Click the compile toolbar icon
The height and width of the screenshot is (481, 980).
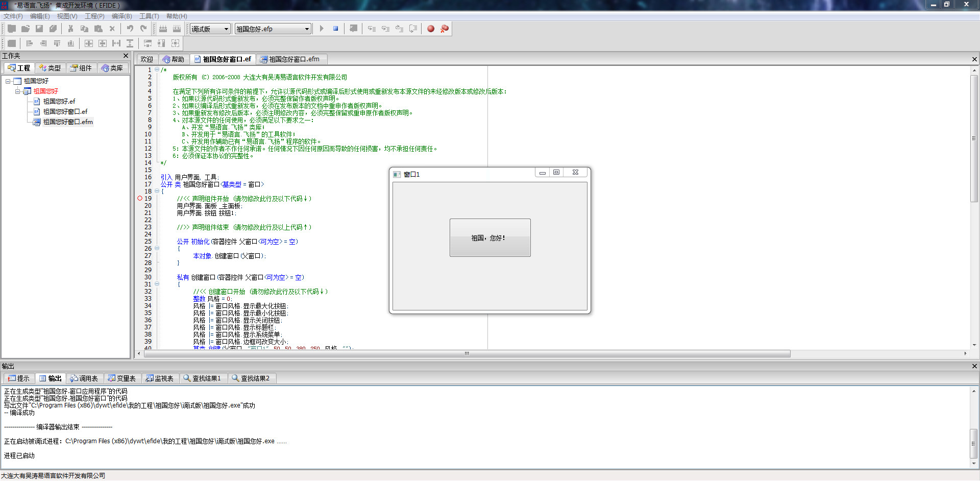(x=163, y=29)
